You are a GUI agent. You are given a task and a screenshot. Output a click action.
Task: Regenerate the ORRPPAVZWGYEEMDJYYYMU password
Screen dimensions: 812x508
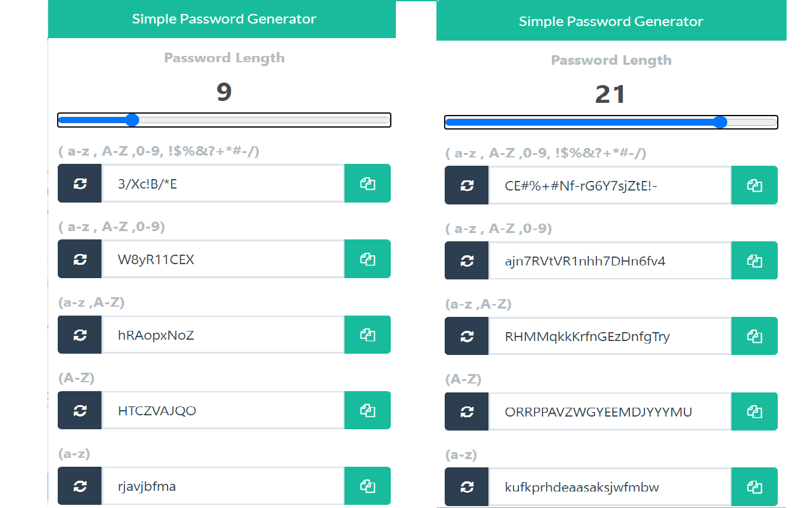[x=467, y=411]
